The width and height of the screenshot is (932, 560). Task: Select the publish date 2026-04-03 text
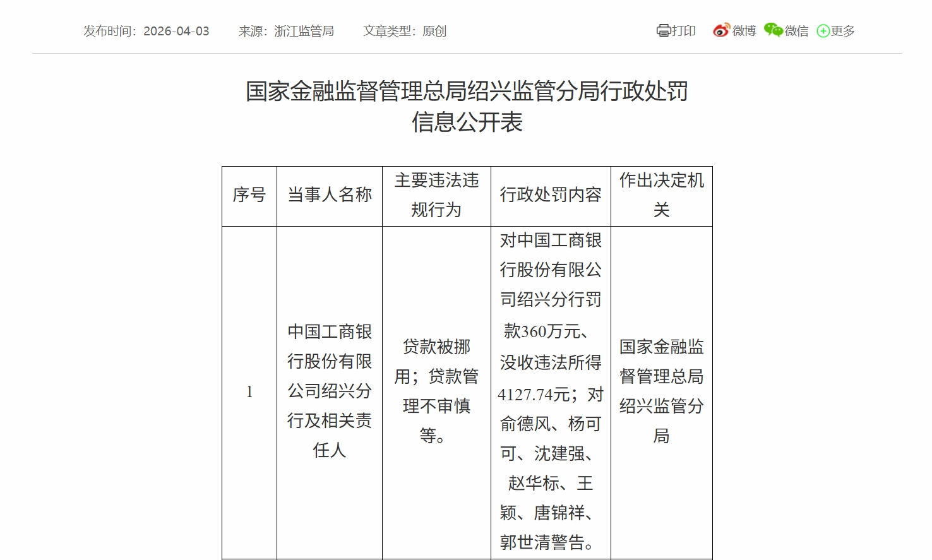176,31
